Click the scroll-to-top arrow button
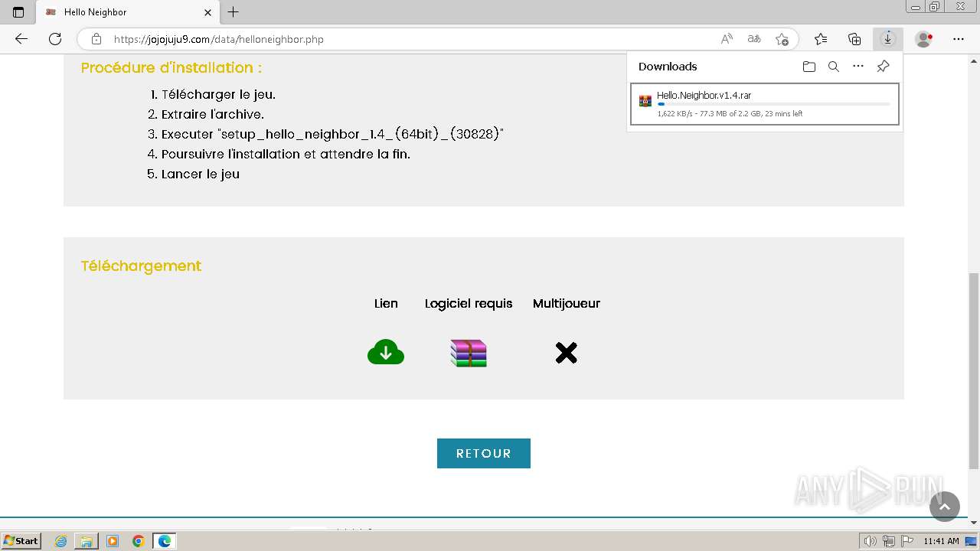The height and width of the screenshot is (551, 980). tap(944, 507)
